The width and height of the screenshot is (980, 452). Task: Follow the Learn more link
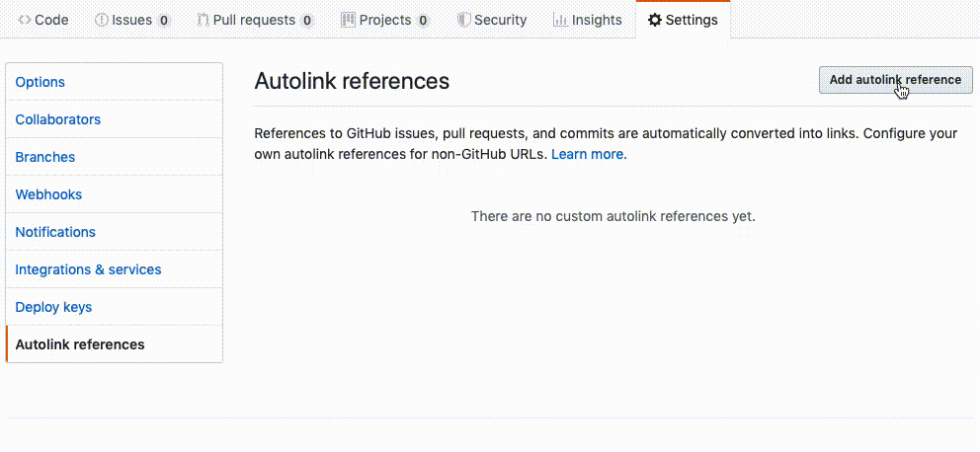pos(589,154)
